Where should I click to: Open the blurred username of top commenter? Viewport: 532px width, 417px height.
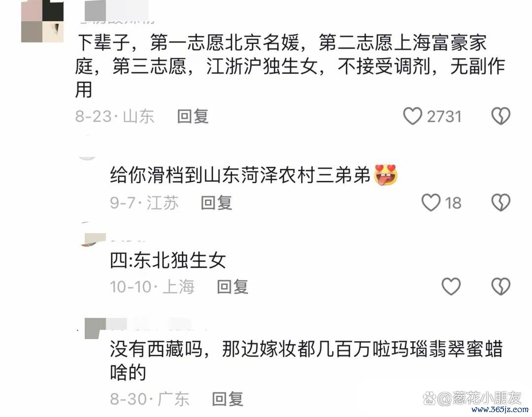pos(117,14)
